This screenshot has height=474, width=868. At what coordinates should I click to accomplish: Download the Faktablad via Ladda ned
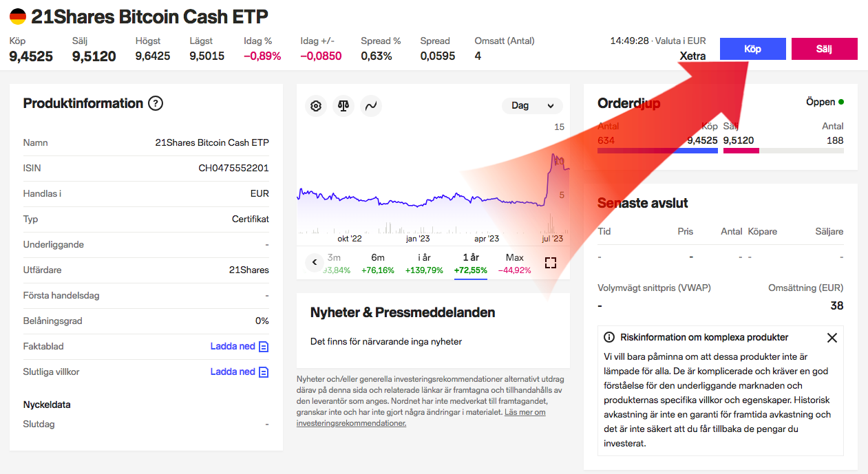coord(233,347)
